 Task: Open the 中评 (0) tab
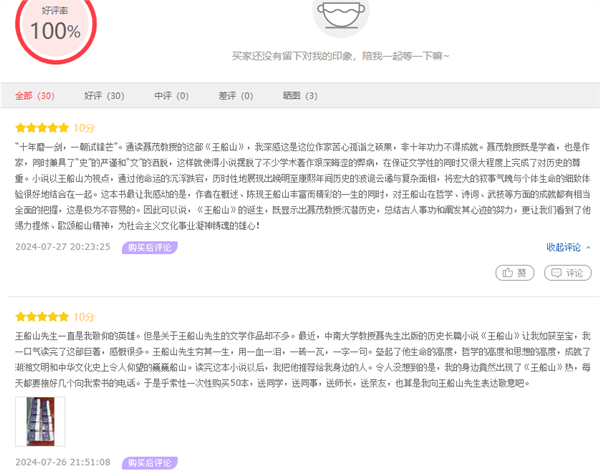point(171,96)
